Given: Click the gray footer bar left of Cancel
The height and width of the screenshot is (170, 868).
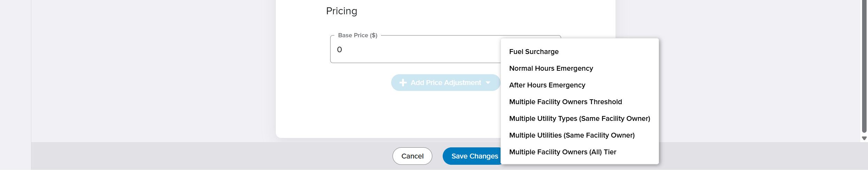Looking at the screenshot, I should 209,156.
